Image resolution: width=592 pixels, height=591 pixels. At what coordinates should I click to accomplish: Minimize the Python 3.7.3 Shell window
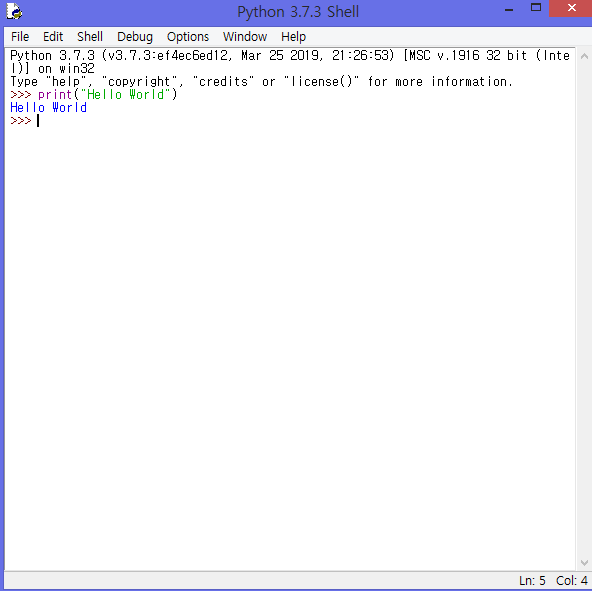click(x=509, y=9)
